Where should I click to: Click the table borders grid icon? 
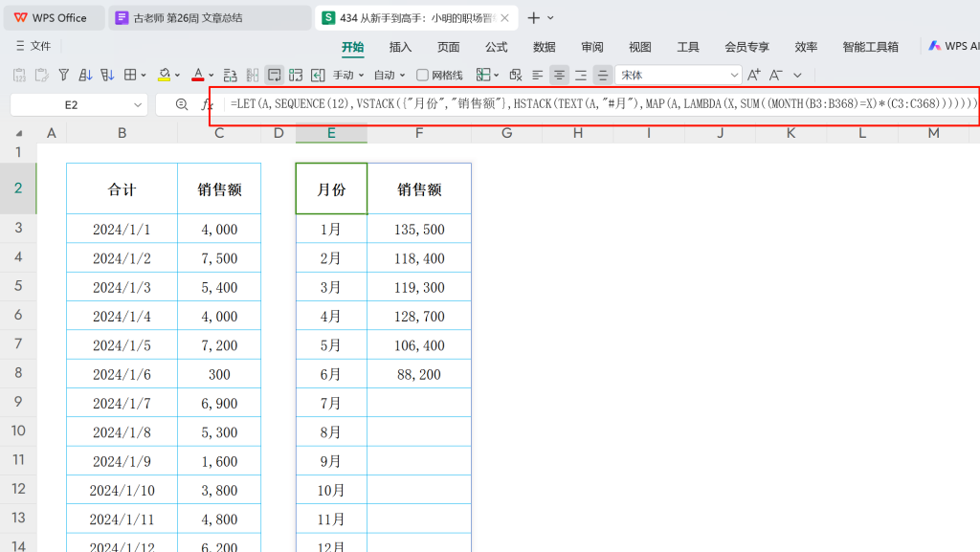[130, 75]
